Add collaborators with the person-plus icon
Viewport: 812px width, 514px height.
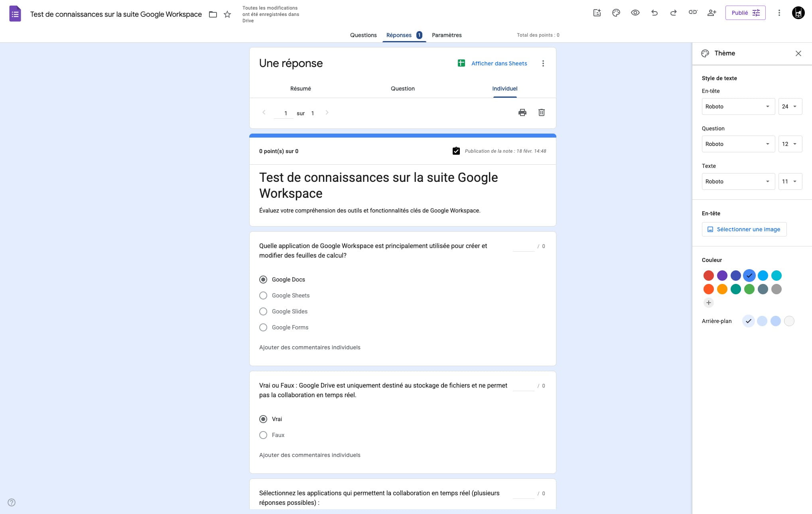[712, 13]
